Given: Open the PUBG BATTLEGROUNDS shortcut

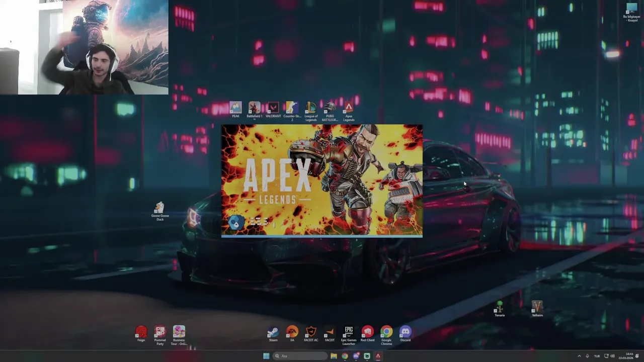Looking at the screenshot, I should coord(330,111).
